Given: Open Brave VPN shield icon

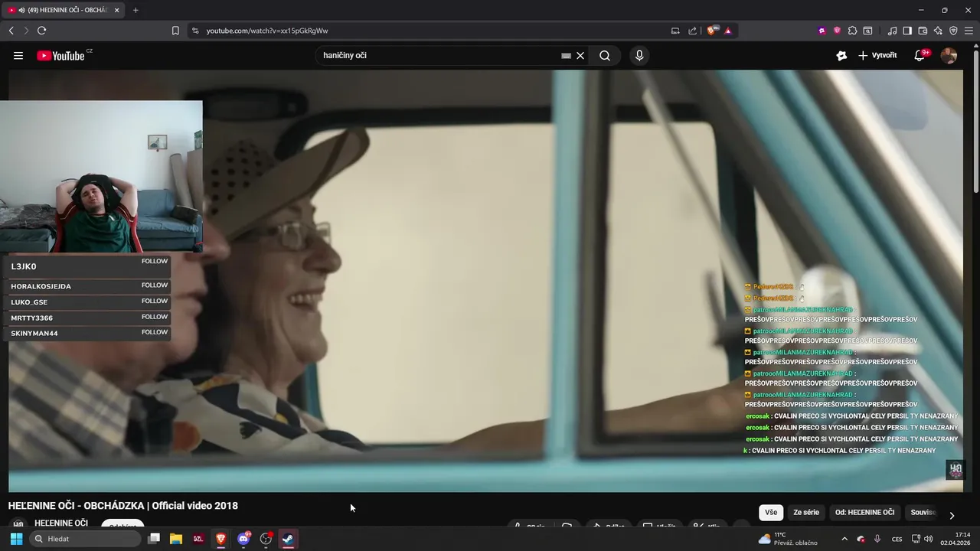Looking at the screenshot, I should click(953, 31).
